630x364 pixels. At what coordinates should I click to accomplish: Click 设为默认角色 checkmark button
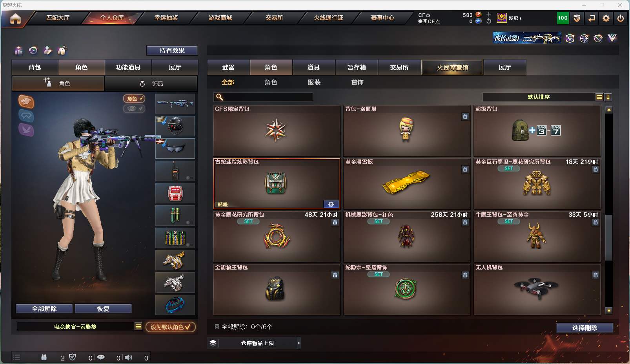171,327
